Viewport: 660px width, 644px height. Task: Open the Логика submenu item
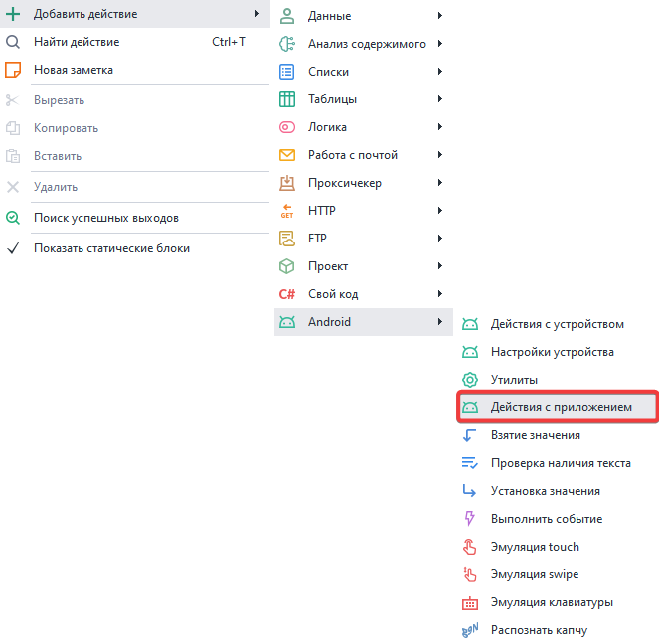click(327, 127)
